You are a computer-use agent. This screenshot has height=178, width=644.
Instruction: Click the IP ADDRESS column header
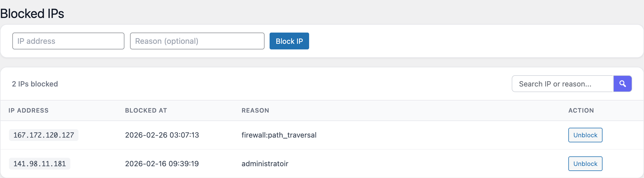[29, 111]
